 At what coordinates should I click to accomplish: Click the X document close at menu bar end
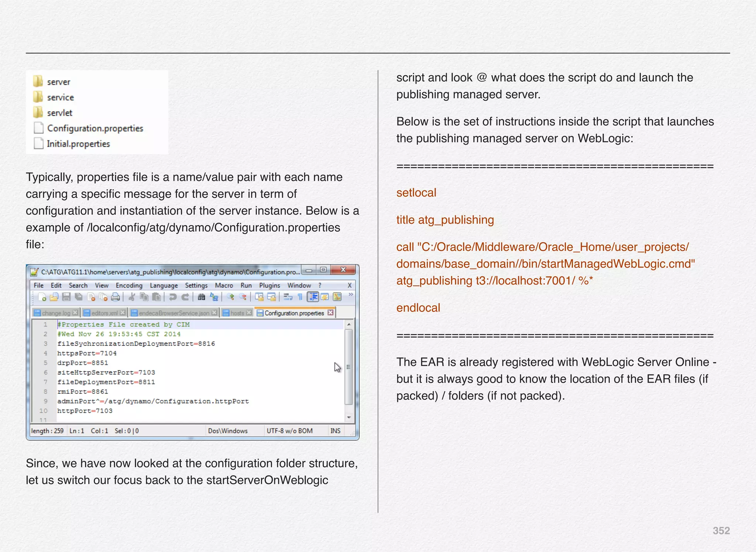[350, 285]
